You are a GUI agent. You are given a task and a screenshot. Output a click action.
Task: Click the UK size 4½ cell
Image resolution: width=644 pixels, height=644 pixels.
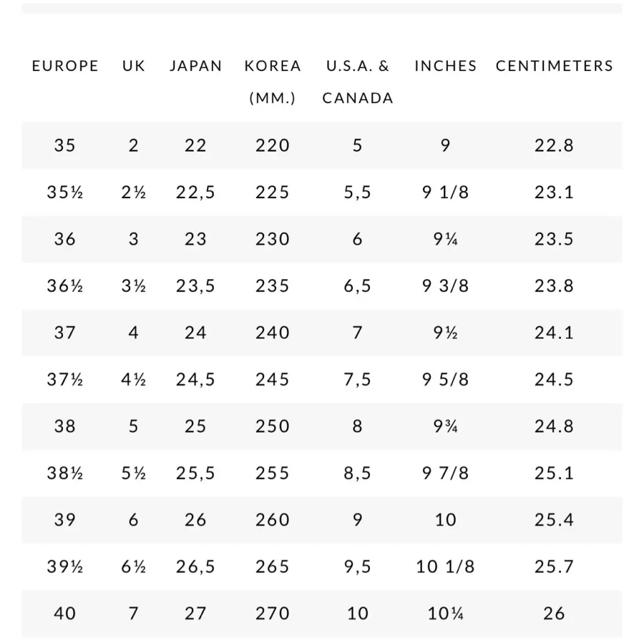[134, 380]
